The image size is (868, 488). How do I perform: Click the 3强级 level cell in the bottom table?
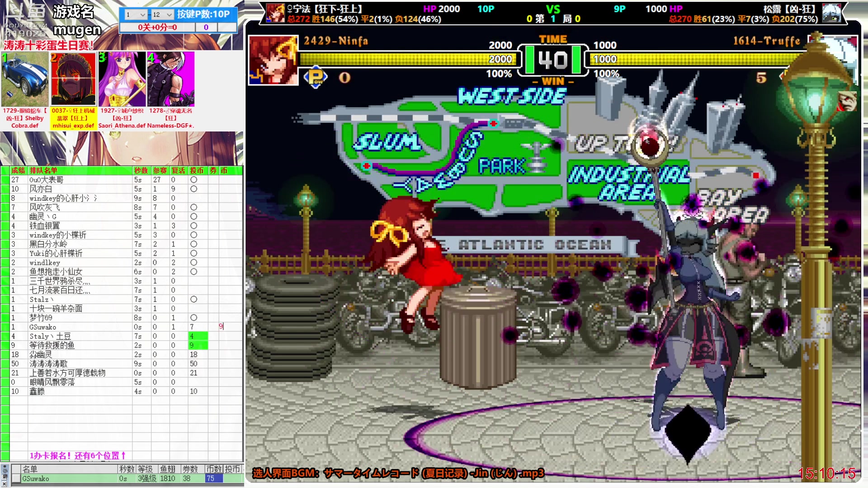pos(147,479)
